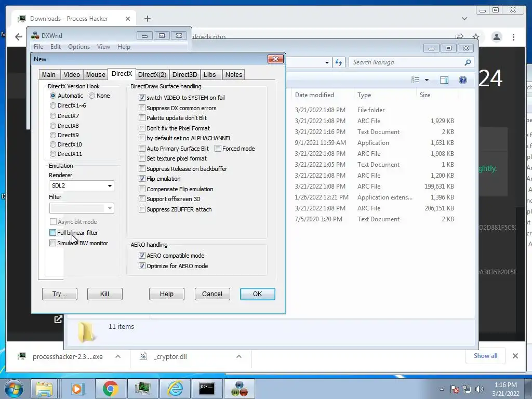Open Process Hacker taskbar icon
The image size is (532, 399).
[143, 389]
